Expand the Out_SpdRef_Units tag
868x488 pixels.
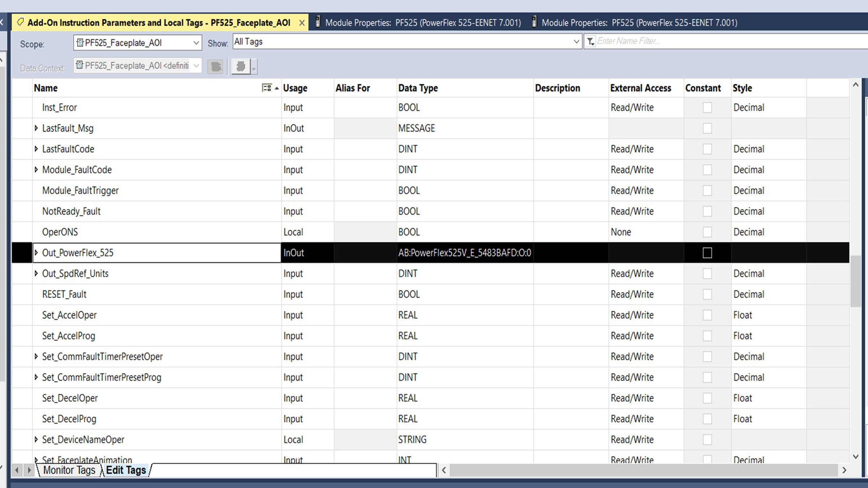tap(36, 273)
